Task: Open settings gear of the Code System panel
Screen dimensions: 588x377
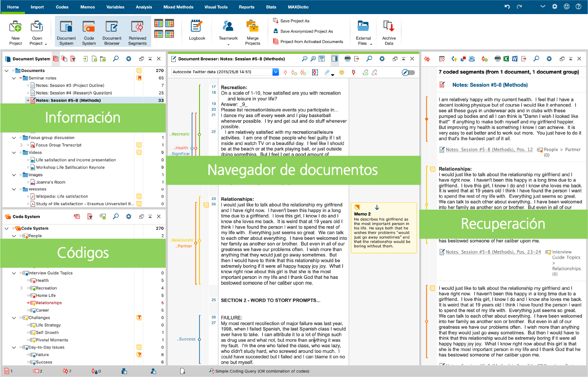Action: coord(129,216)
